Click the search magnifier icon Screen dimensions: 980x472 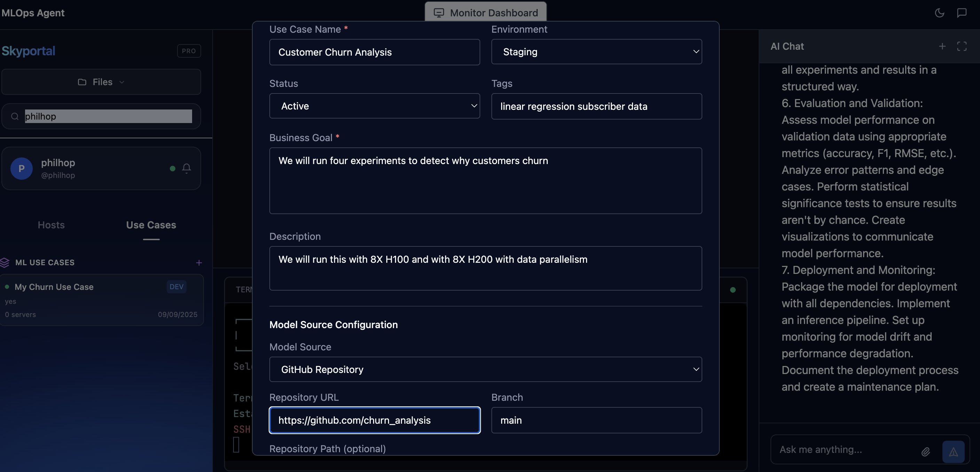click(15, 116)
